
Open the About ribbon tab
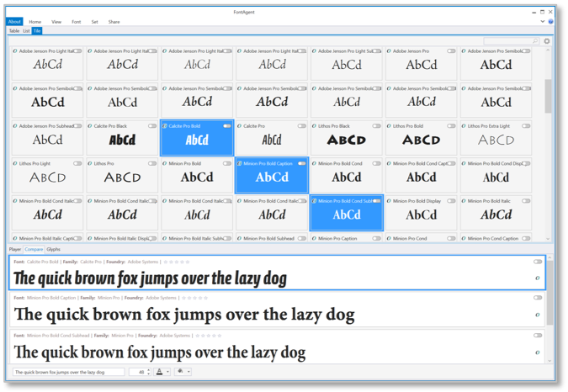coord(14,22)
